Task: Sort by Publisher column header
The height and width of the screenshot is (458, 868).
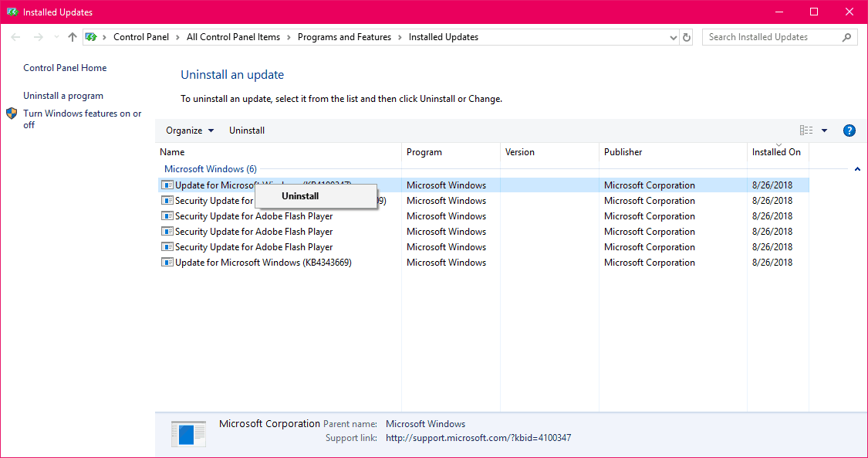Action: 673,151
